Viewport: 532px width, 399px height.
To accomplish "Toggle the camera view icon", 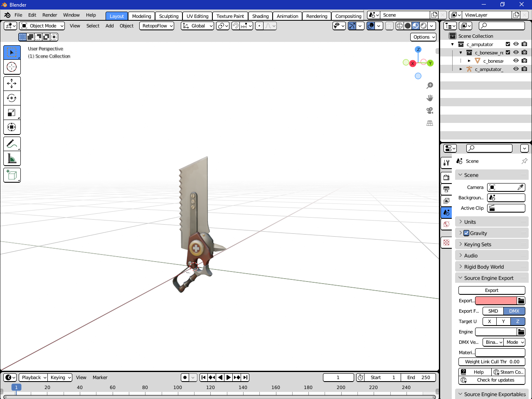I will pyautogui.click(x=430, y=110).
